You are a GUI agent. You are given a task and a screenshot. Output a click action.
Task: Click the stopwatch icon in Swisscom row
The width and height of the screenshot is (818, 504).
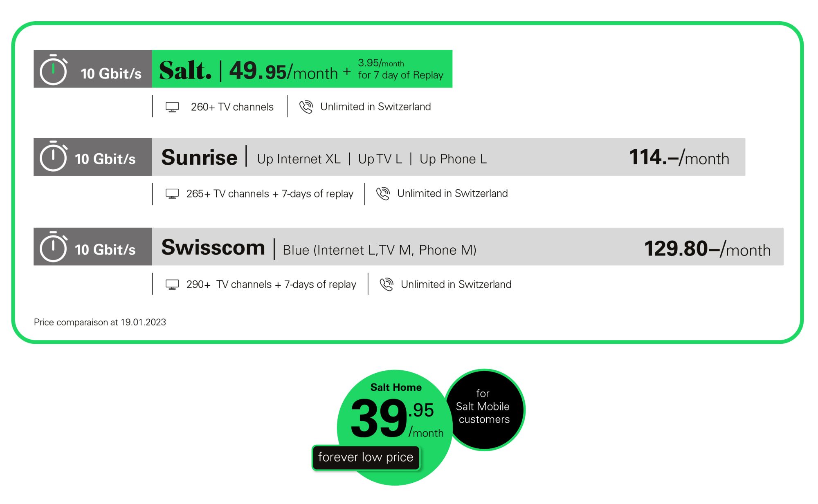point(54,246)
